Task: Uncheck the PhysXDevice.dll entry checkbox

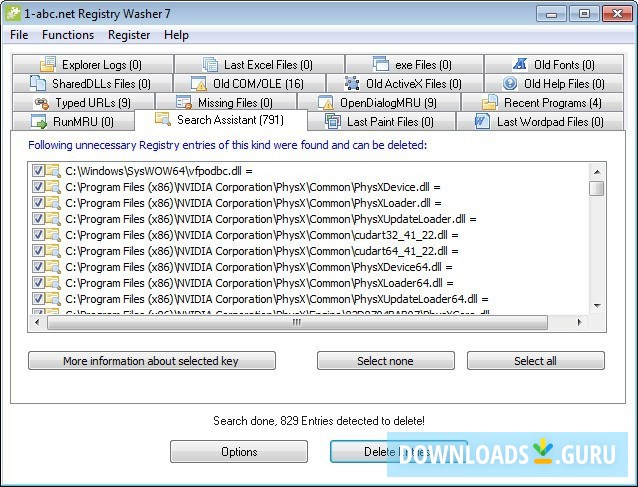Action: pyautogui.click(x=38, y=187)
